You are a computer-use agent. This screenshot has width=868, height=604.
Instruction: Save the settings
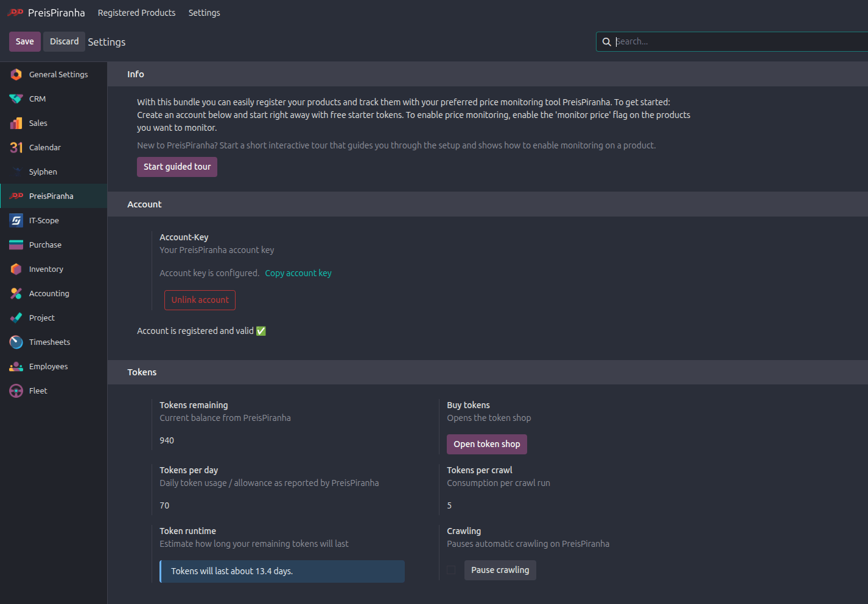pos(25,41)
